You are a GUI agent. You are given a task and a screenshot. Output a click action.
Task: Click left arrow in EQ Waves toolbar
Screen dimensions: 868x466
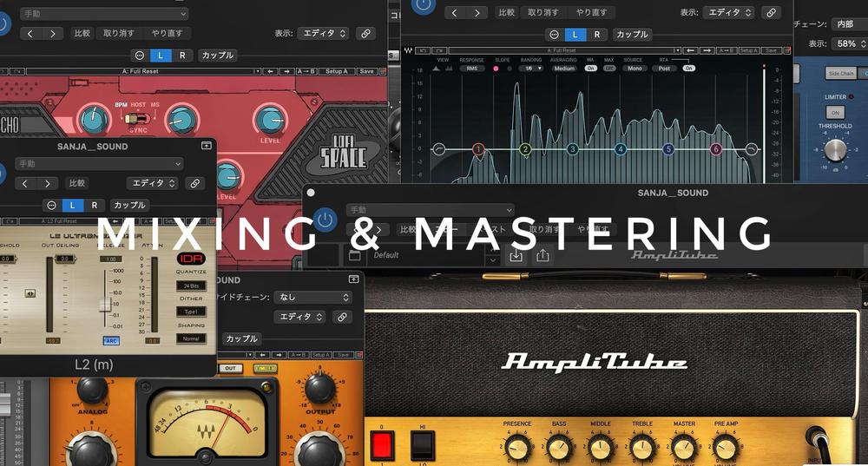click(x=690, y=50)
